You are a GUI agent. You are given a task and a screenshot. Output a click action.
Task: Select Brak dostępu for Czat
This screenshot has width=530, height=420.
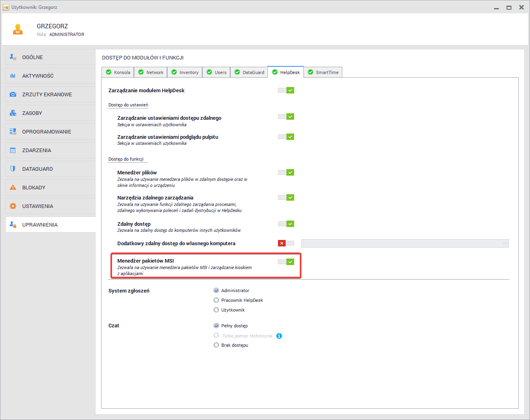point(216,345)
